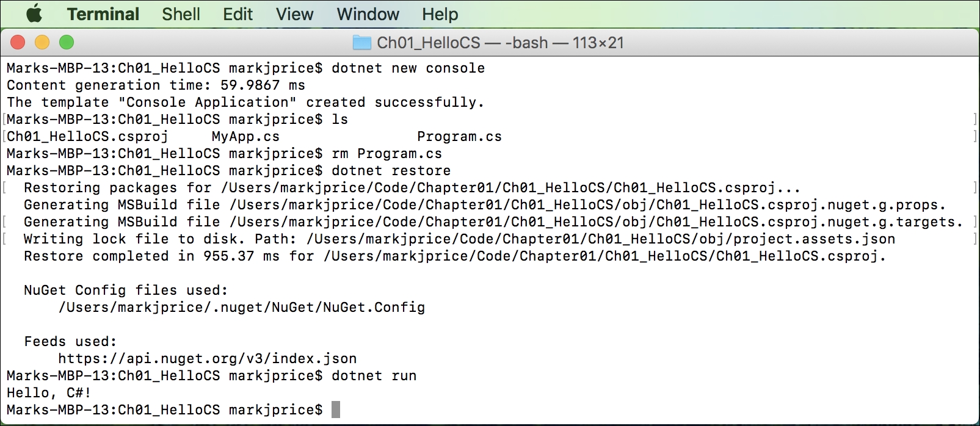This screenshot has height=426, width=980.
Task: Click the MyApp.cs filename in ls output
Action: coord(245,137)
